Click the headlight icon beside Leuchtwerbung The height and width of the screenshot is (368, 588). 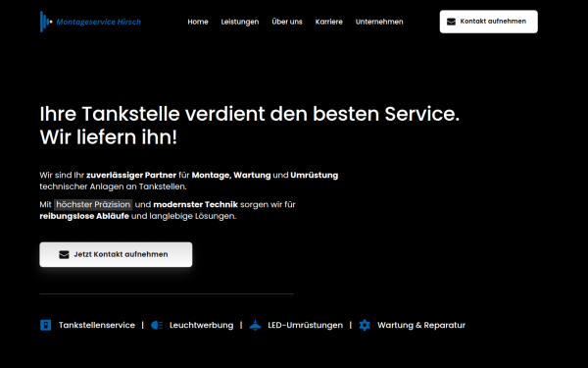(x=157, y=325)
